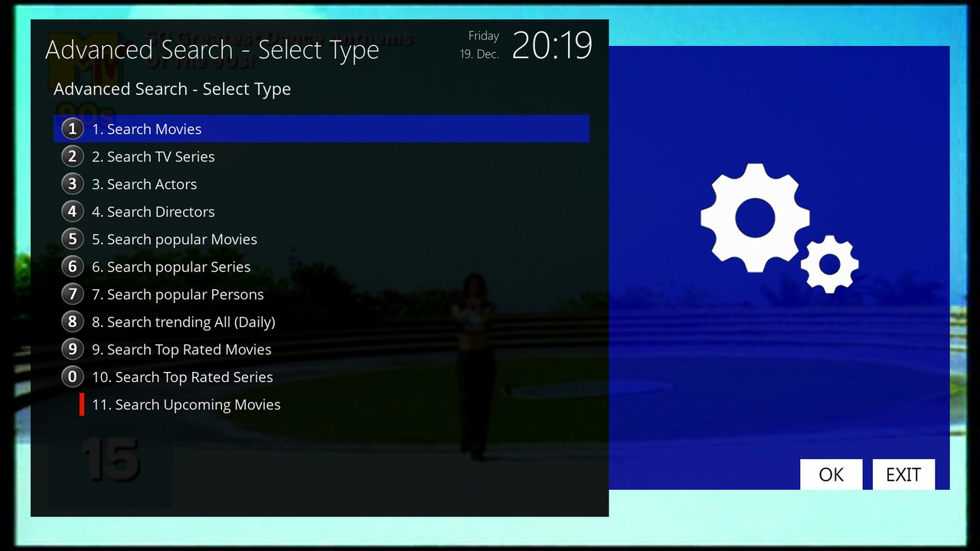This screenshot has width=980, height=551.
Task: Select '9. Search Top Rated Movies'
Action: coord(322,349)
